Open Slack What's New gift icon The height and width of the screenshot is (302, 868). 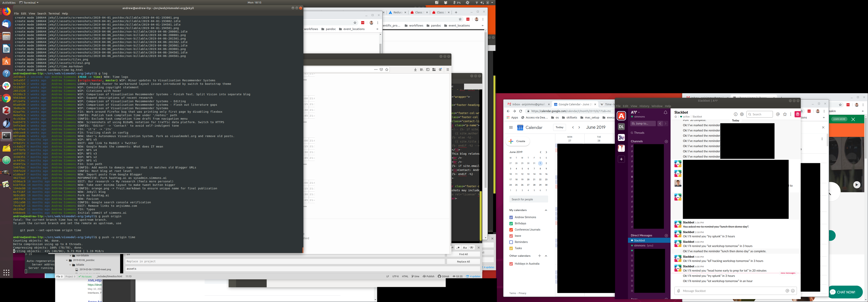(x=797, y=114)
